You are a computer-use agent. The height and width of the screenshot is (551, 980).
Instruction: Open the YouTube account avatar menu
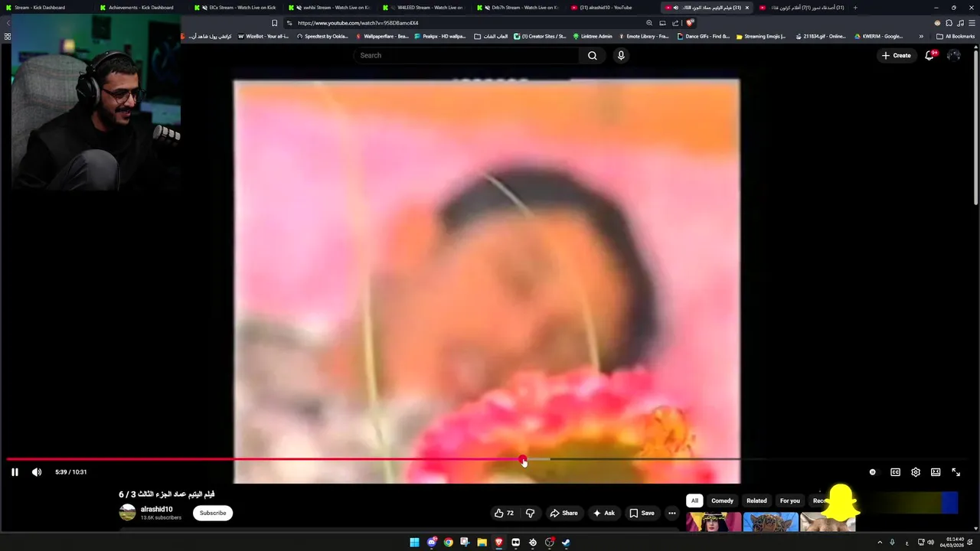(x=954, y=55)
